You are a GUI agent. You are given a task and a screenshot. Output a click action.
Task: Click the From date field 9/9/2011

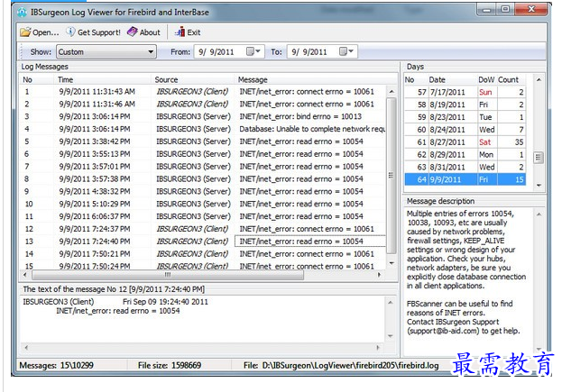(x=217, y=52)
